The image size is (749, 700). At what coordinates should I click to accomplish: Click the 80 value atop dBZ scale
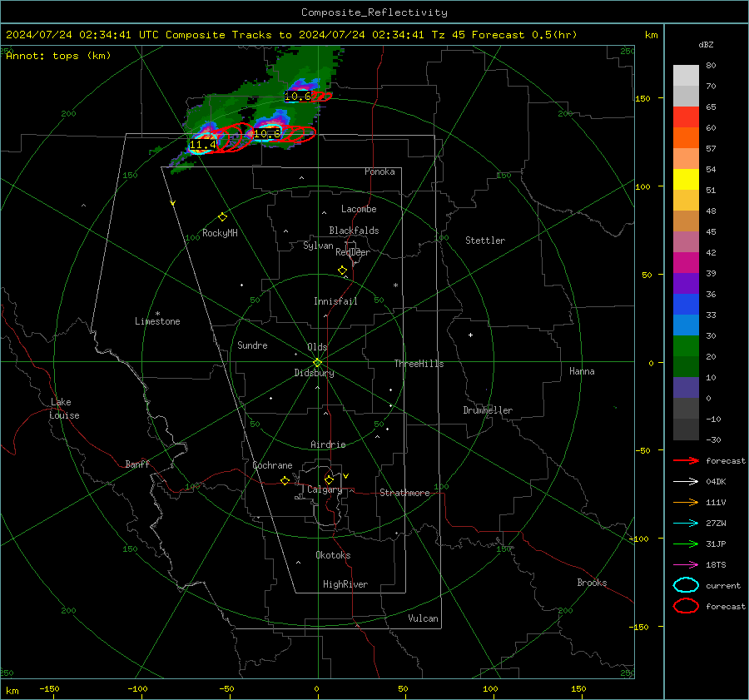click(711, 66)
